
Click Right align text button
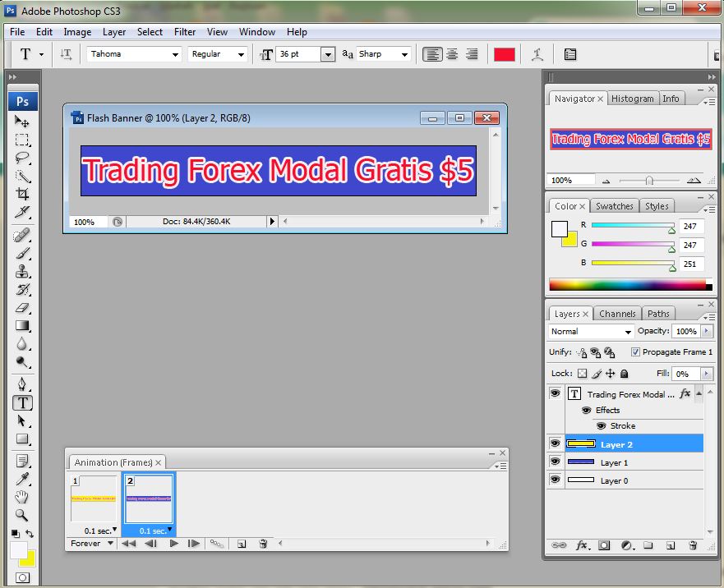pos(472,54)
